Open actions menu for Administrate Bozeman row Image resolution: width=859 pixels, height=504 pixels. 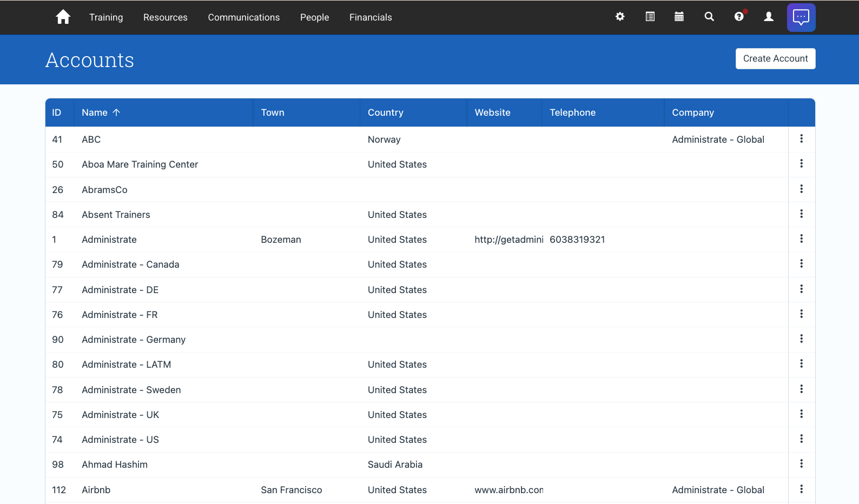pyautogui.click(x=801, y=239)
